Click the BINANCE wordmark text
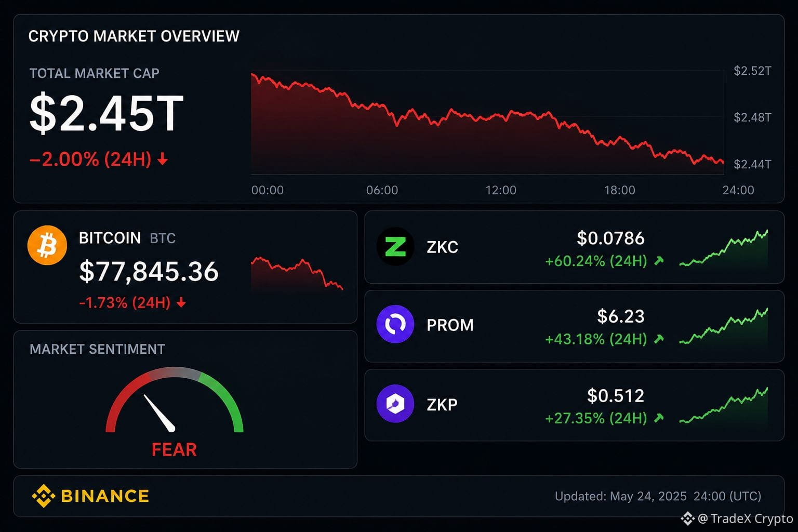This screenshot has width=798, height=532. tap(105, 496)
